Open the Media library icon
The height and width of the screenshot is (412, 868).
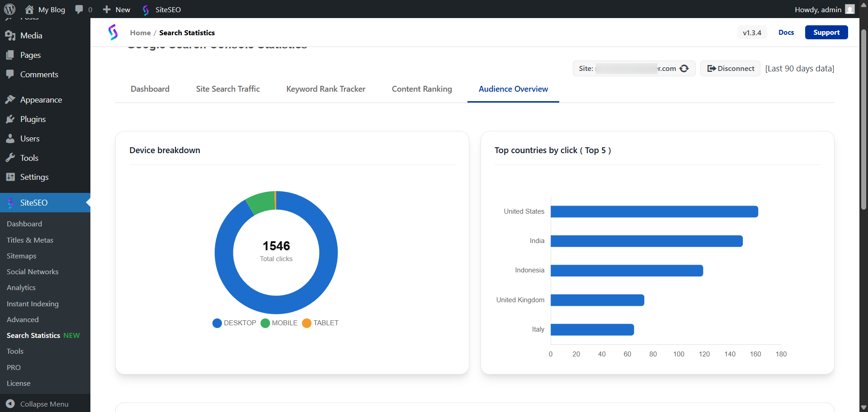click(x=10, y=35)
